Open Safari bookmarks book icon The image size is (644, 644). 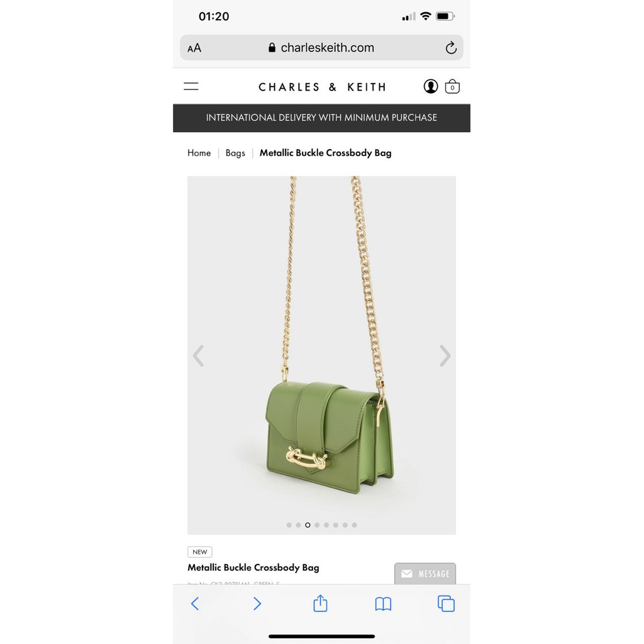pos(383,604)
